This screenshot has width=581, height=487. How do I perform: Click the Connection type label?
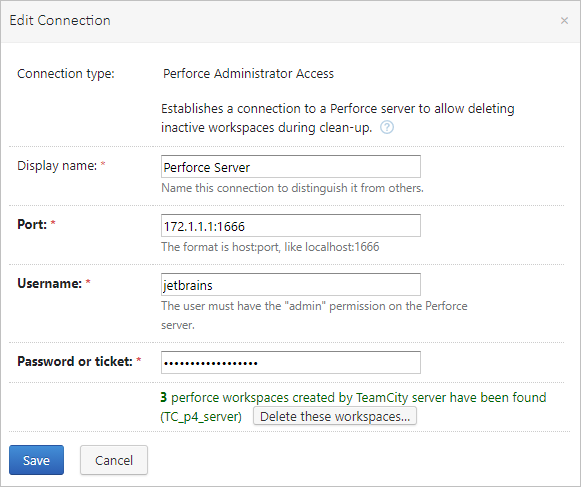point(66,74)
